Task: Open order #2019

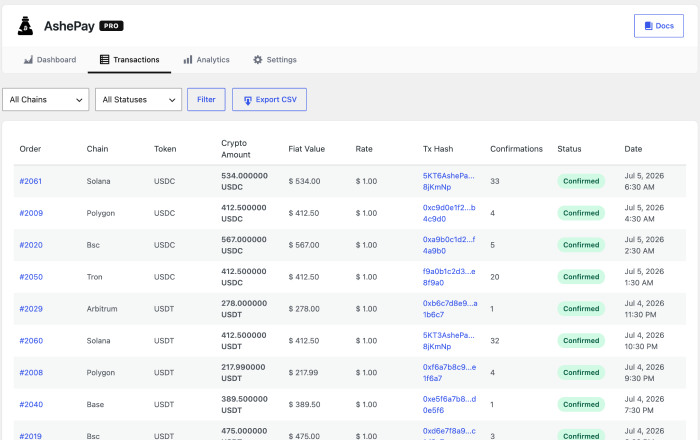Action: (x=31, y=436)
